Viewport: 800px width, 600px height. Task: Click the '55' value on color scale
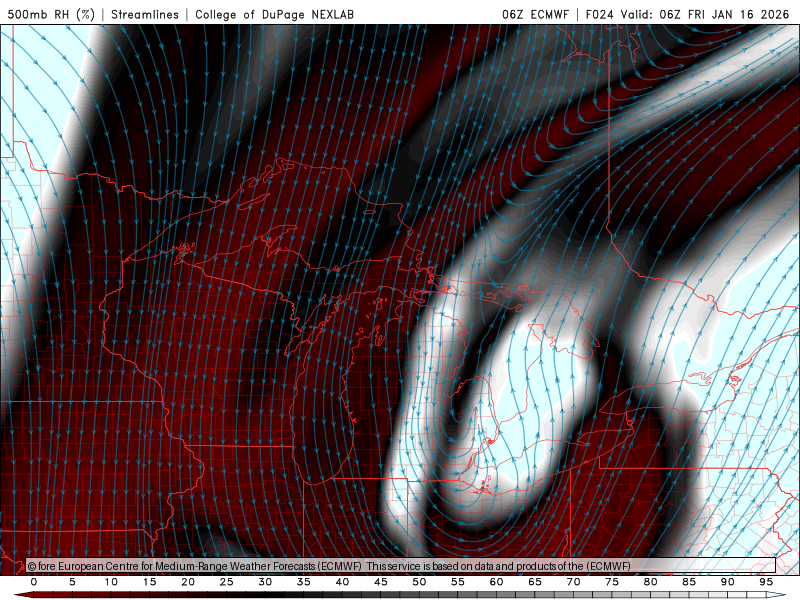point(458,582)
